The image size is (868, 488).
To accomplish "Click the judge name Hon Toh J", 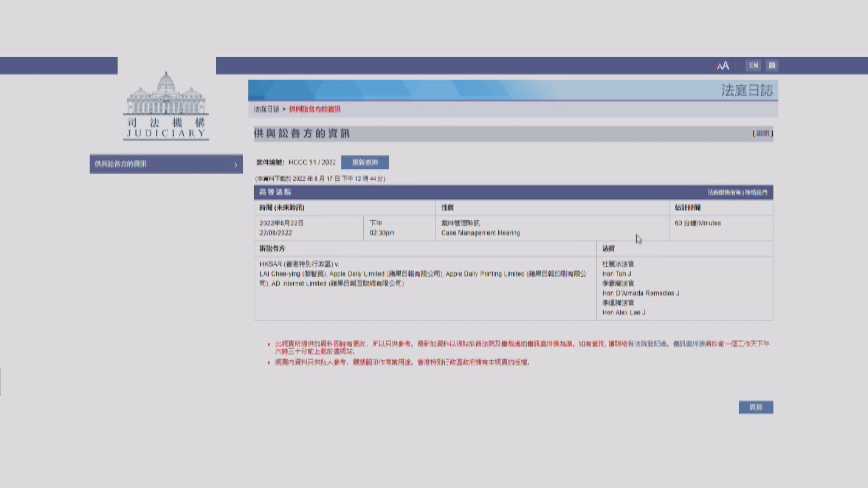I will click(616, 274).
